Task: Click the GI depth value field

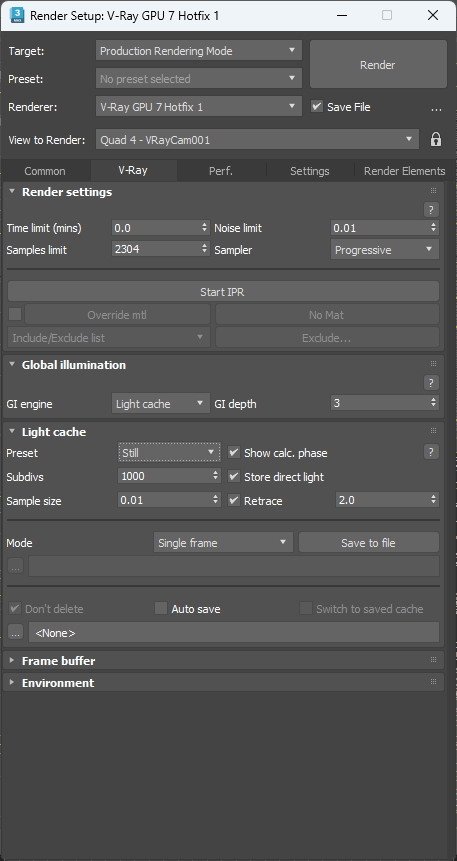Action: point(380,403)
